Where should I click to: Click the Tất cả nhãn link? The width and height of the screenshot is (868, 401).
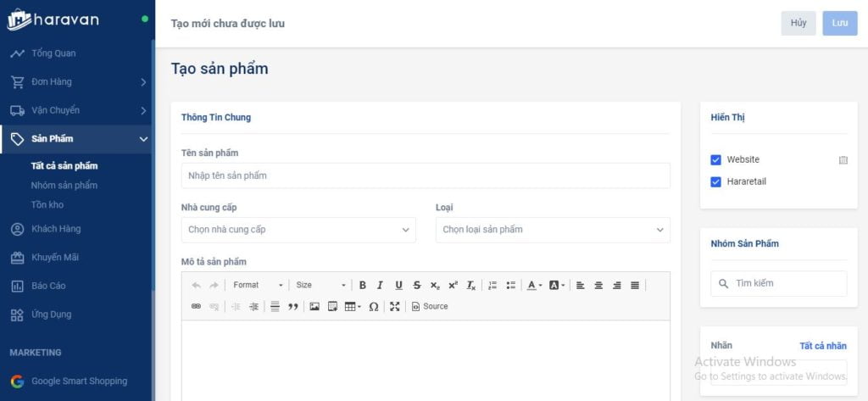click(822, 346)
